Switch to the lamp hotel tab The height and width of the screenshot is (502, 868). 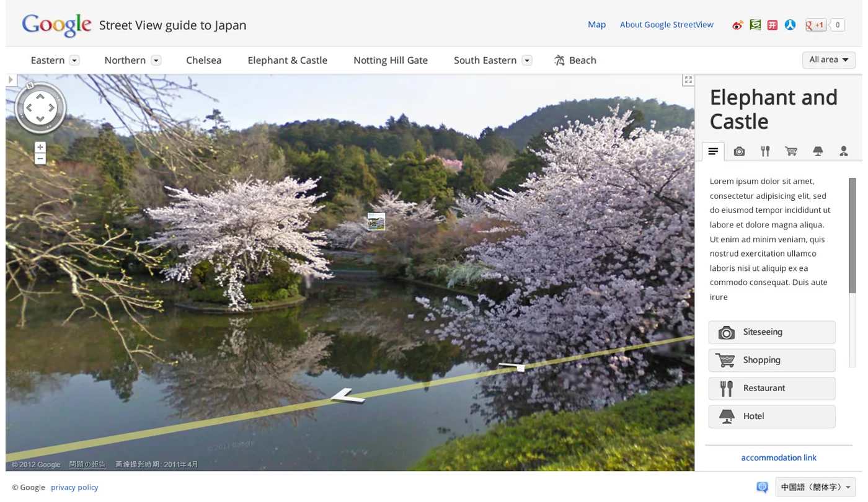[818, 151]
